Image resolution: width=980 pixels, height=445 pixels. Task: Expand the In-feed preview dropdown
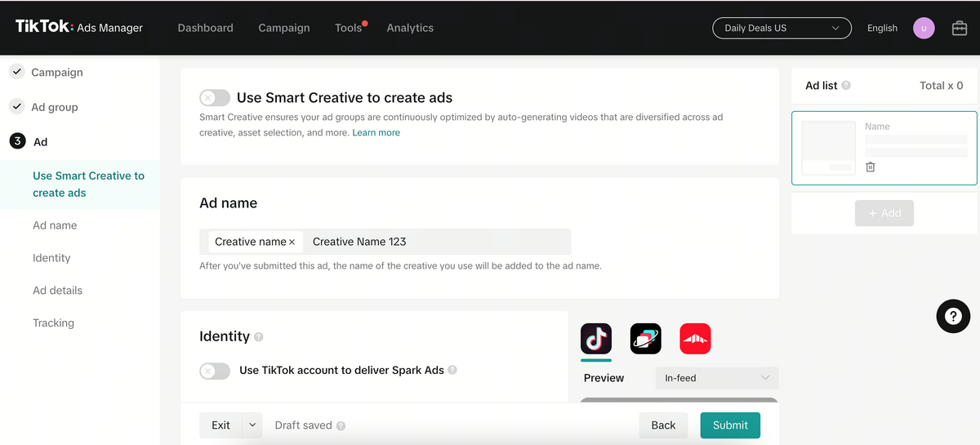[716, 378]
